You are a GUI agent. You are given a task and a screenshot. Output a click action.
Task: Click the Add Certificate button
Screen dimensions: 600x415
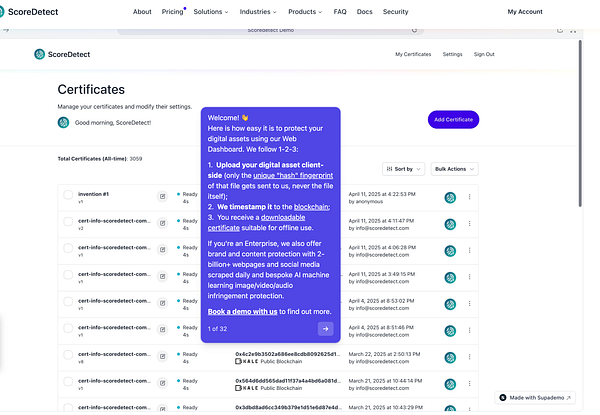coord(453,120)
